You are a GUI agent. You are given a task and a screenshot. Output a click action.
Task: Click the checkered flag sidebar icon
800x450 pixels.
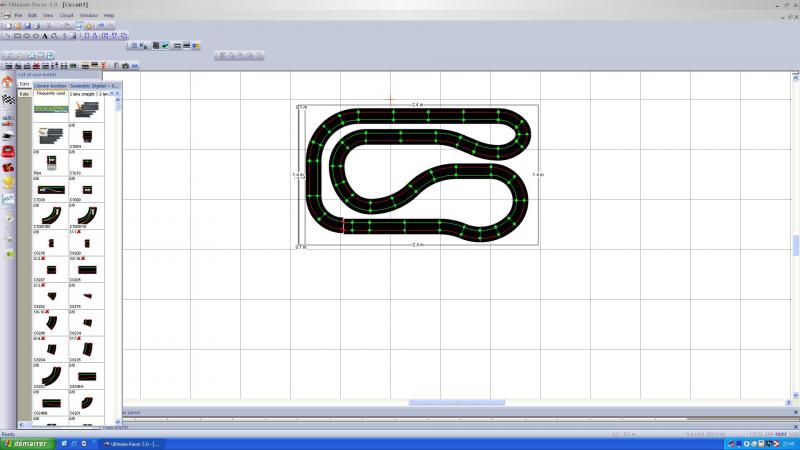click(8, 99)
